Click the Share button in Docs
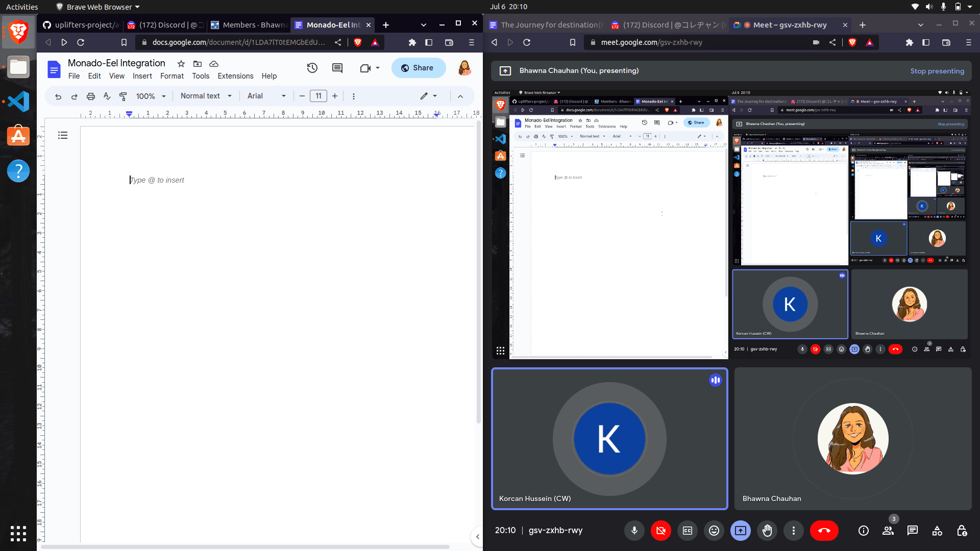Screen dimensions: 980x551 [419, 68]
